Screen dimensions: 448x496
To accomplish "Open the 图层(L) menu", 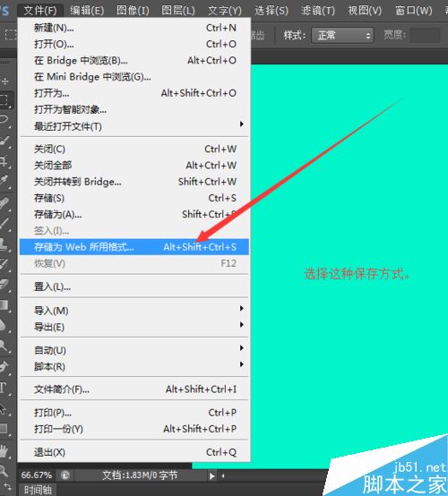I will pos(178,11).
